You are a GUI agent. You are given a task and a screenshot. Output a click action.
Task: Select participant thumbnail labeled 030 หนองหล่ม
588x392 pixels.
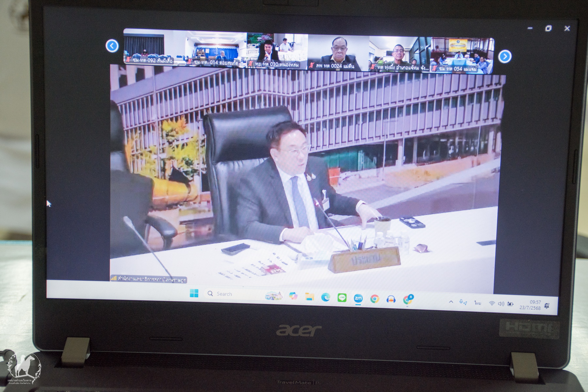click(x=277, y=51)
